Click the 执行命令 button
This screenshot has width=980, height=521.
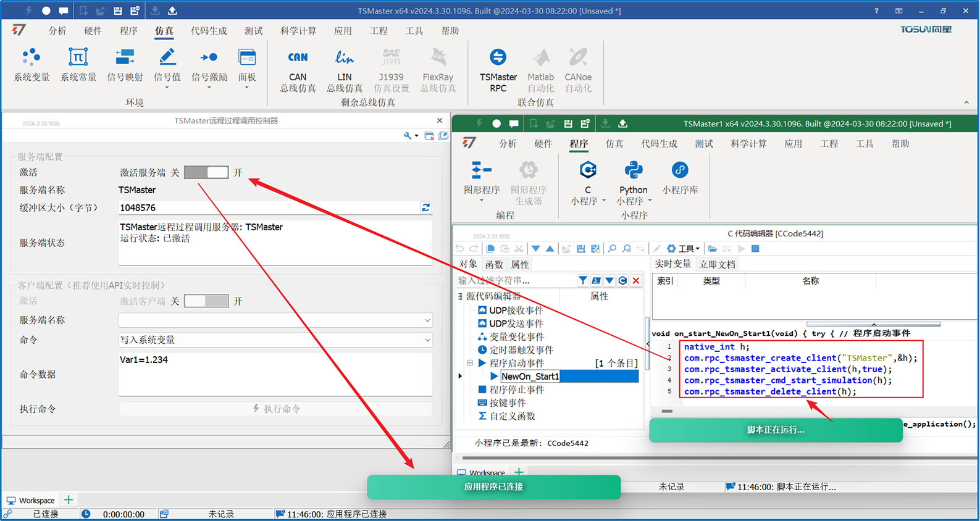[275, 409]
